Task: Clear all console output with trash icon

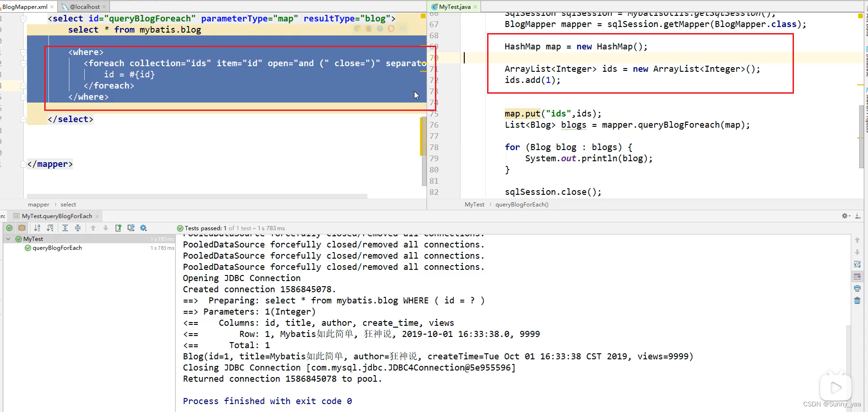Action: click(857, 301)
